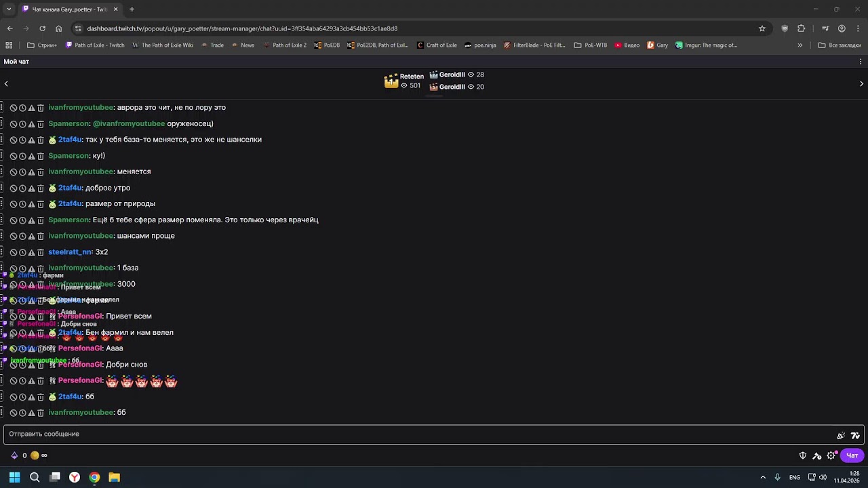Focus the 'Отправить сообщение' chat input

(x=434, y=434)
